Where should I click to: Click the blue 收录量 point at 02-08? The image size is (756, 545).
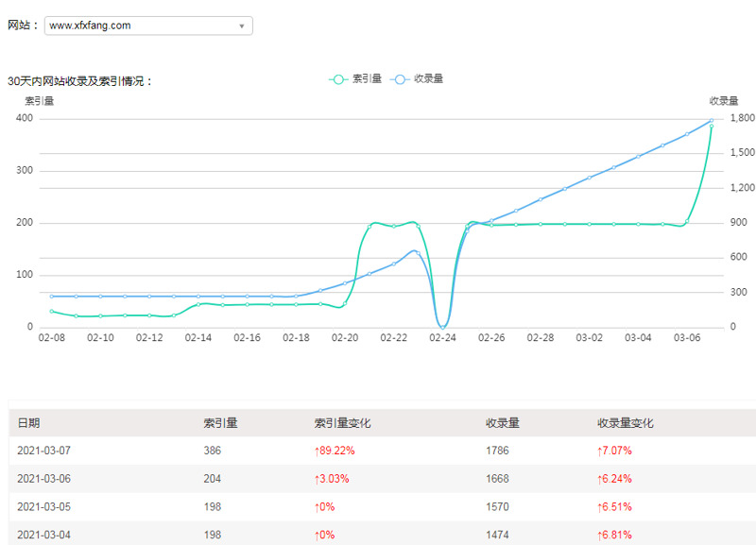pos(52,296)
